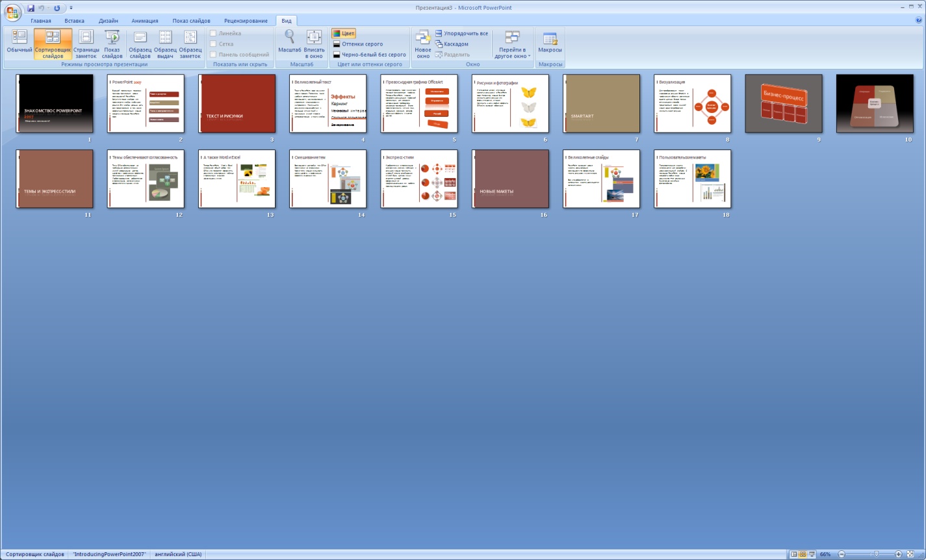The height and width of the screenshot is (560, 926).
Task: Redo action in quick access toolbar
Action: [57, 8]
